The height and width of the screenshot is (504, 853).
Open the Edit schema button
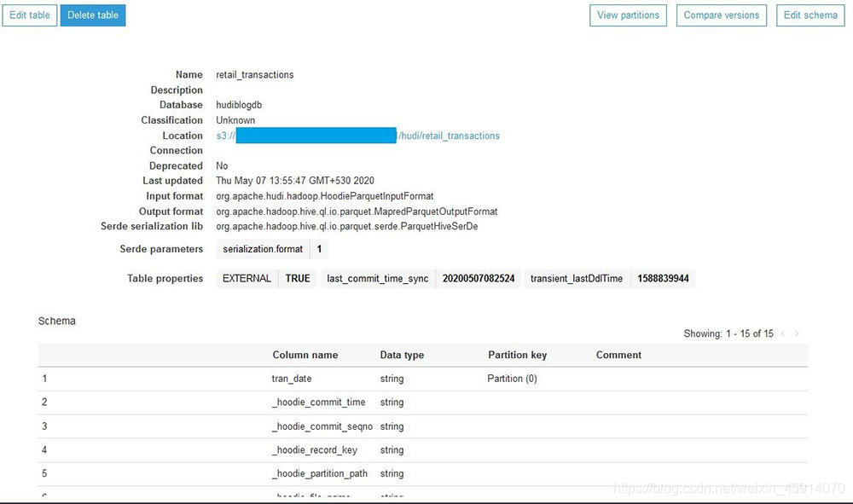click(x=810, y=15)
